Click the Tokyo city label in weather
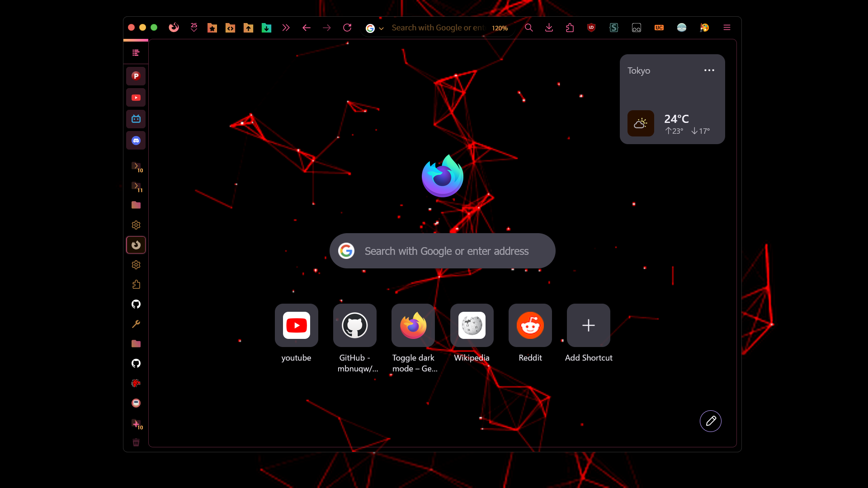The width and height of the screenshot is (868, 488). [x=639, y=71]
